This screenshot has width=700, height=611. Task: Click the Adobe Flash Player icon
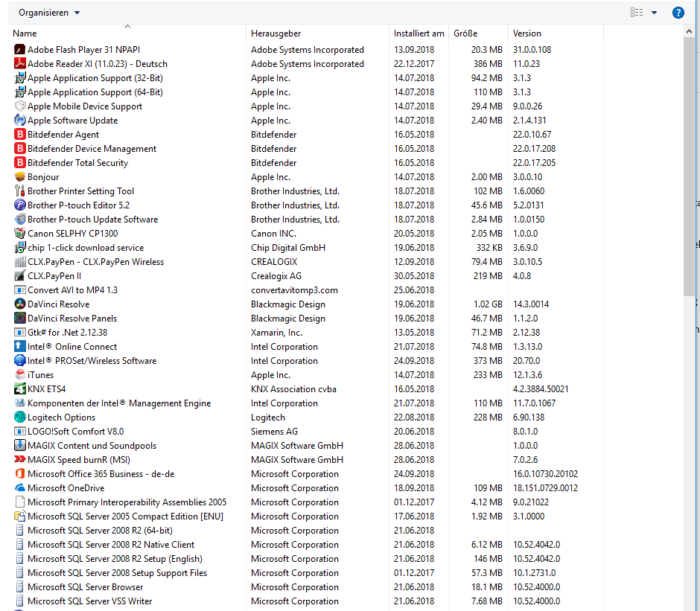[x=19, y=50]
